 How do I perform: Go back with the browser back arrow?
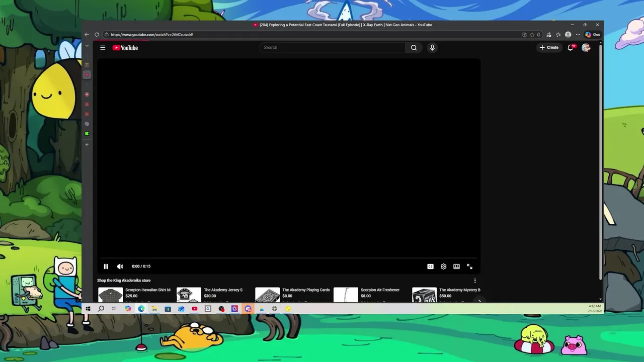[87, 35]
